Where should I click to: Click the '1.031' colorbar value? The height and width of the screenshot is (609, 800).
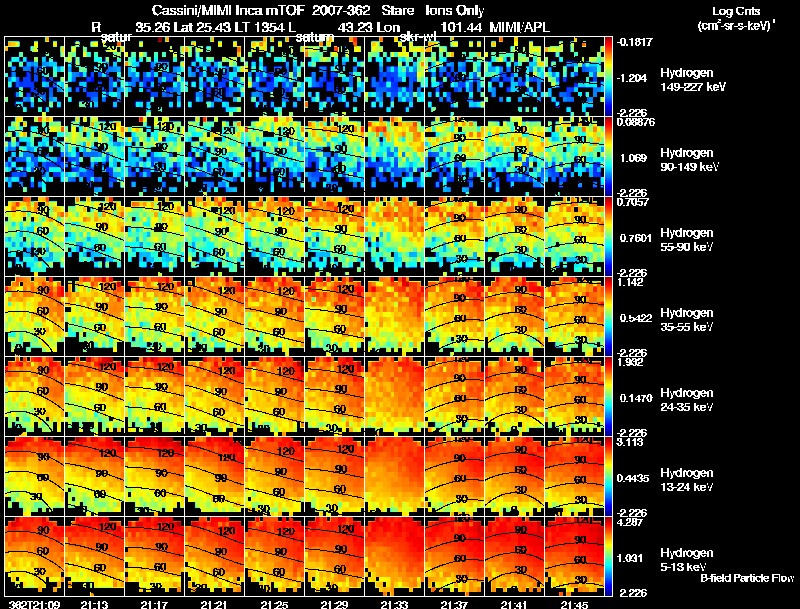click(x=631, y=559)
